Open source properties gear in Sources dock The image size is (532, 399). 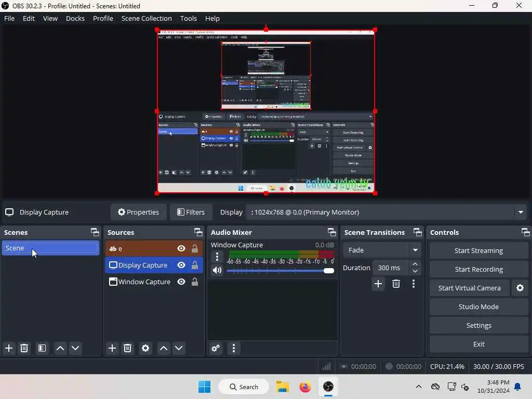coord(145,348)
